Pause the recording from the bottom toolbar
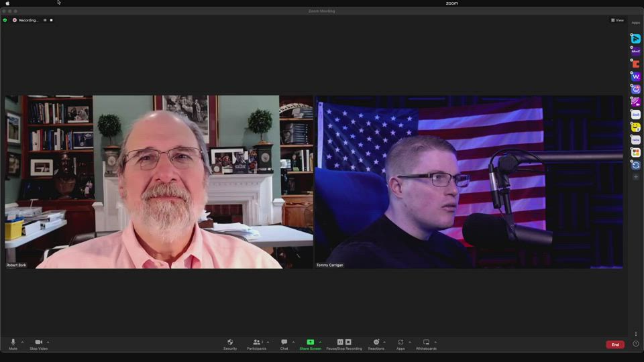Screen dimensions: 644x362 pos(340,342)
